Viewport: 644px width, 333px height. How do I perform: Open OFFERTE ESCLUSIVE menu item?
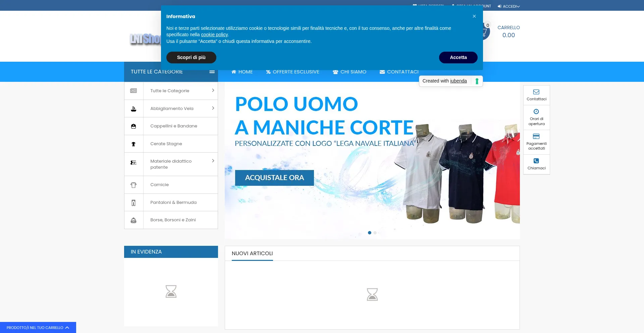292,72
